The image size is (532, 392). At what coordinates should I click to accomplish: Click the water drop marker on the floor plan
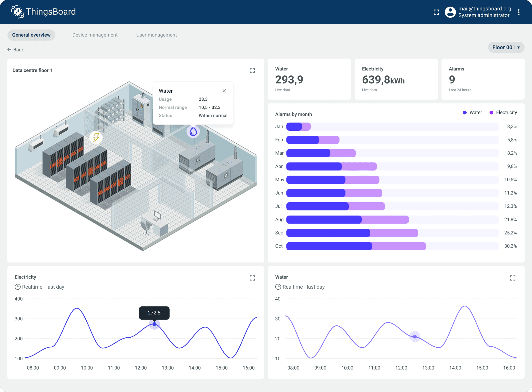[193, 131]
